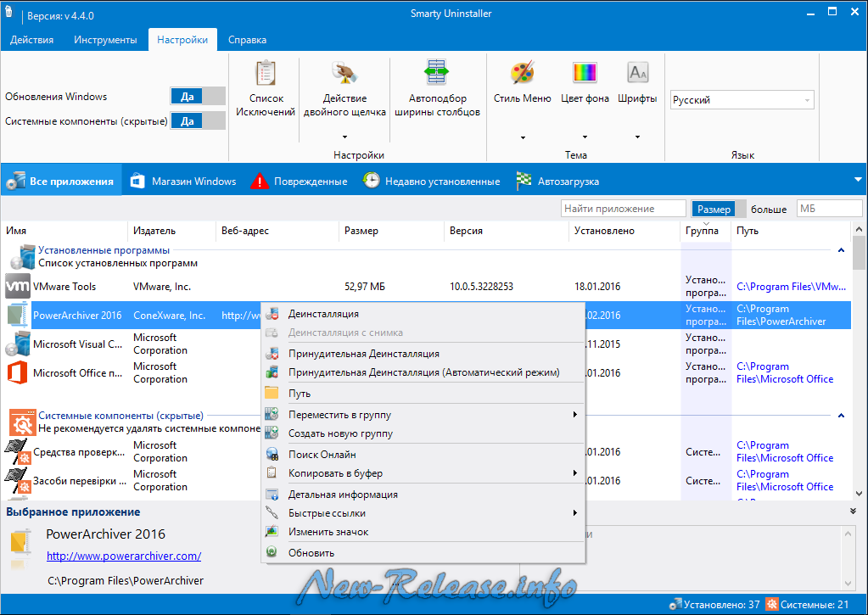Viewport: 868px width, 615px height.
Task: Click the icon of Засоби перевірки row
Action: point(17,480)
